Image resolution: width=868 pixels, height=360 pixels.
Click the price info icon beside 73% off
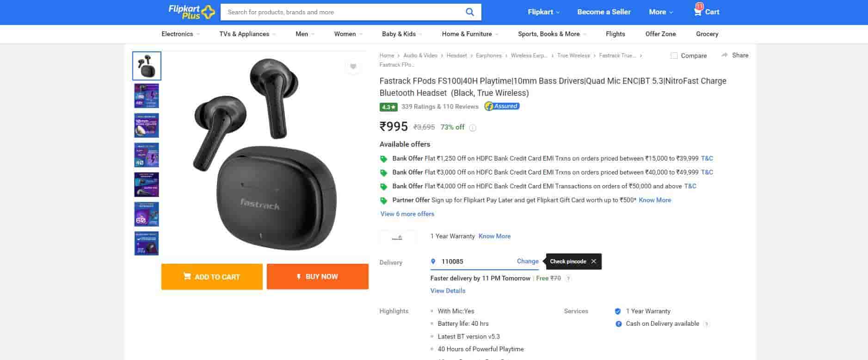[x=473, y=128]
